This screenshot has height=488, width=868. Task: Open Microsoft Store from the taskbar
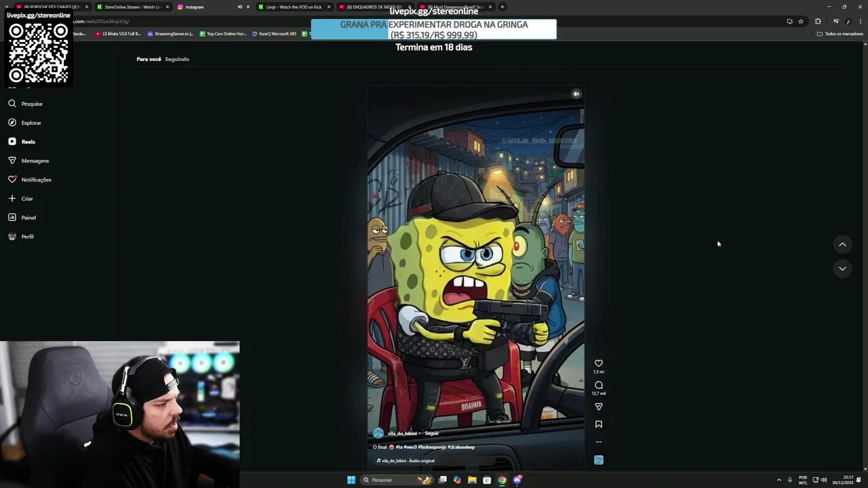487,480
